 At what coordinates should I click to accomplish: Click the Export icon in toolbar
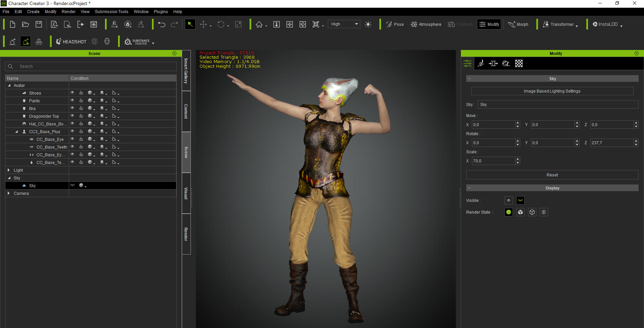pyautogui.click(x=80, y=24)
